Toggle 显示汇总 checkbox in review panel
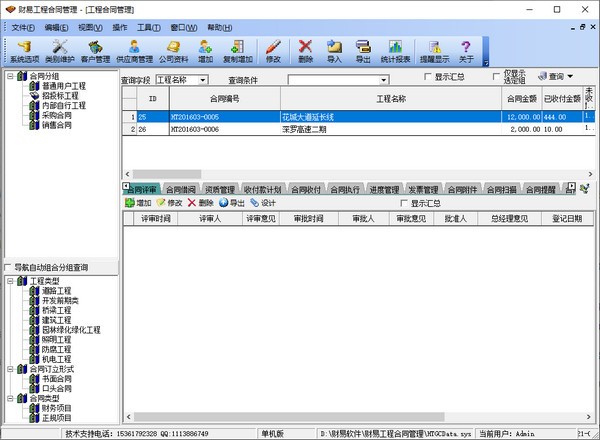This screenshot has width=600, height=440. (403, 203)
